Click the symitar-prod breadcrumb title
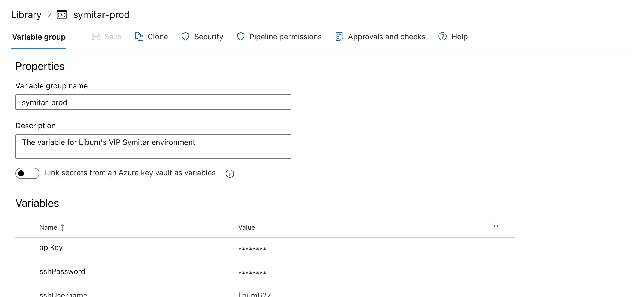The image size is (644, 297). tap(101, 15)
